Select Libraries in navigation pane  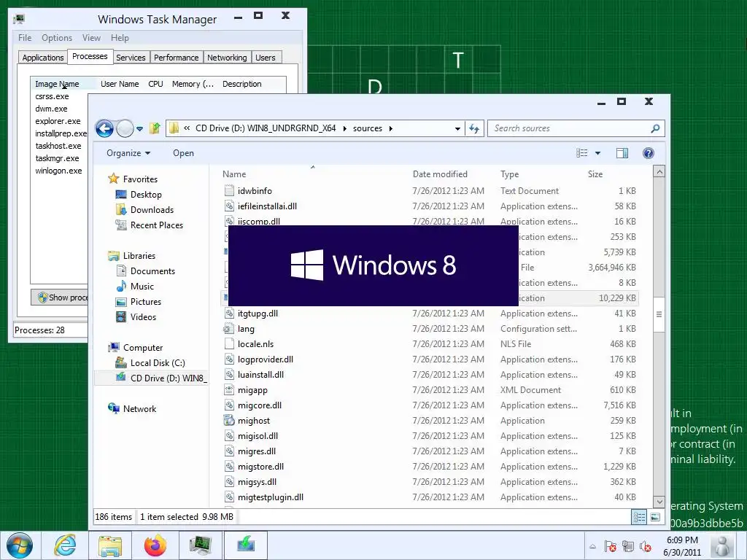point(139,256)
